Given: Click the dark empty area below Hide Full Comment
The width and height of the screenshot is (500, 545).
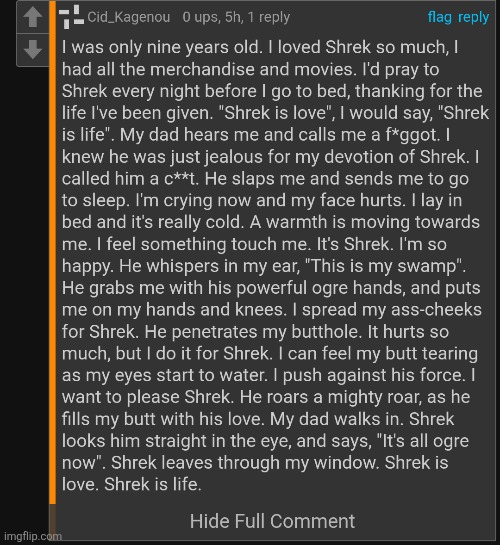Looking at the screenshot, I should (x=272, y=536).
